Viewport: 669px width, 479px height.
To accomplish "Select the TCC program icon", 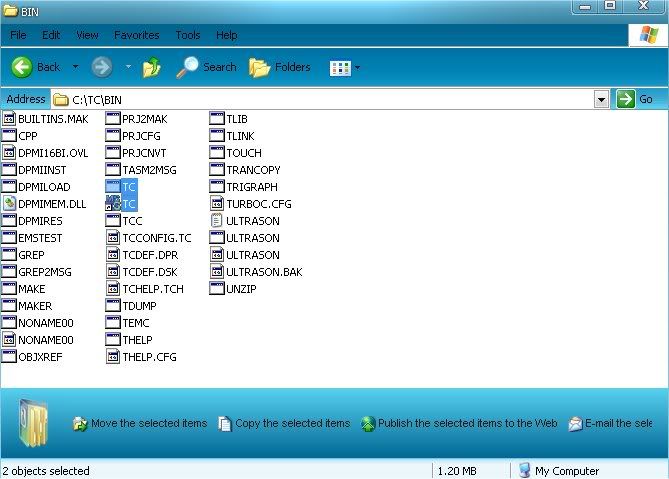I will 113,221.
